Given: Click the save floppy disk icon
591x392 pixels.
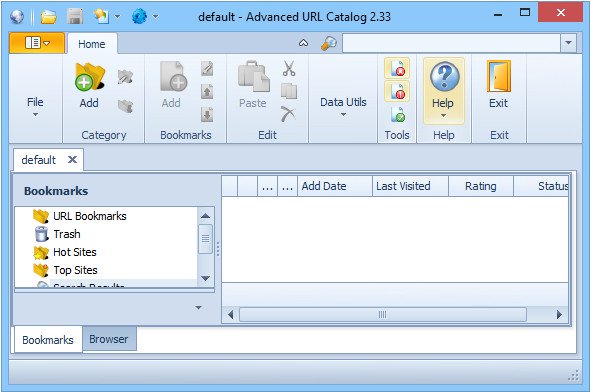Looking at the screenshot, I should (x=75, y=17).
